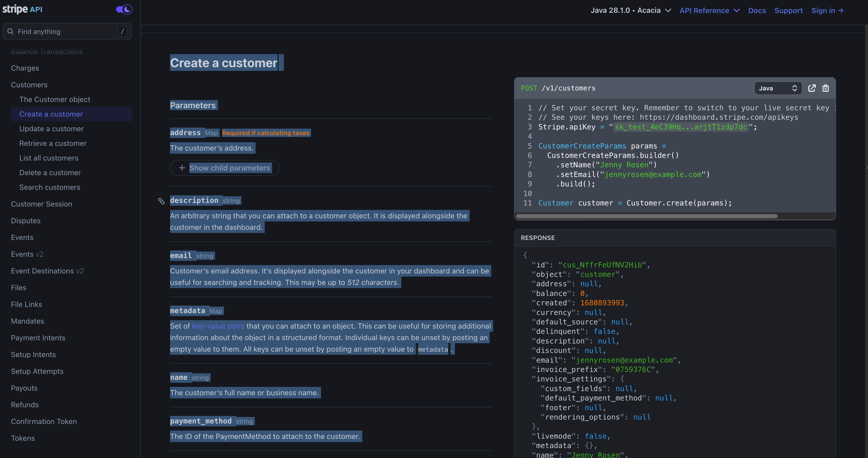The width and height of the screenshot is (868, 458).
Task: Collapse the Customers sidebar section
Action: tap(29, 85)
